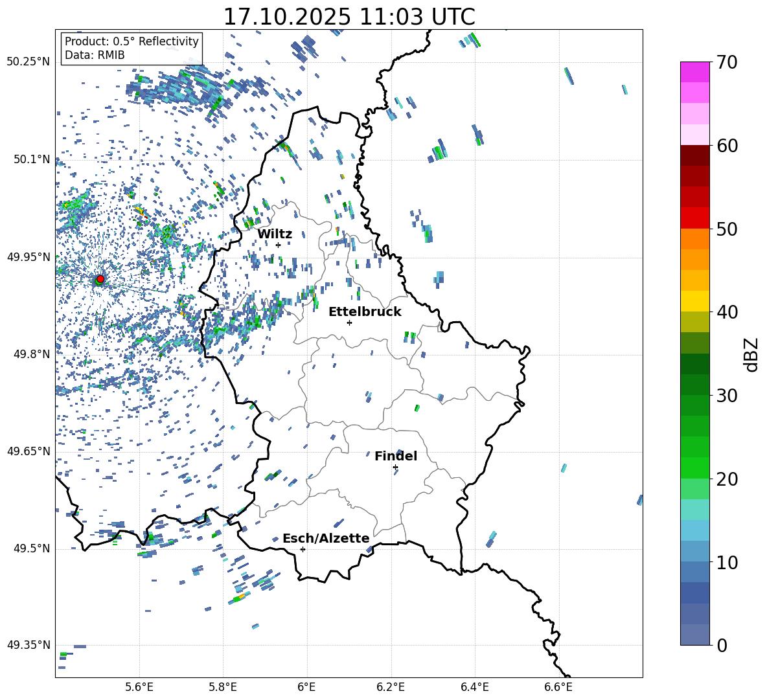Click the Data: RMIB line
This screenshot has height=700, width=767.
tap(95, 55)
